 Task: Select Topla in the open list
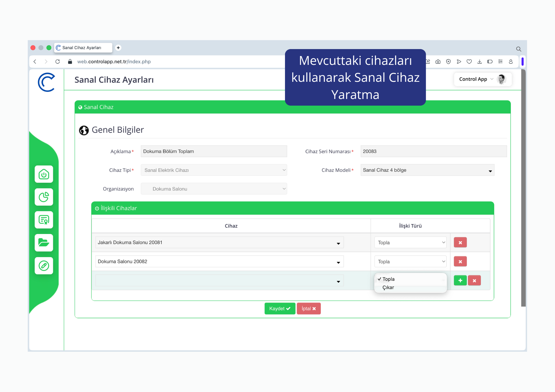pyautogui.click(x=410, y=279)
